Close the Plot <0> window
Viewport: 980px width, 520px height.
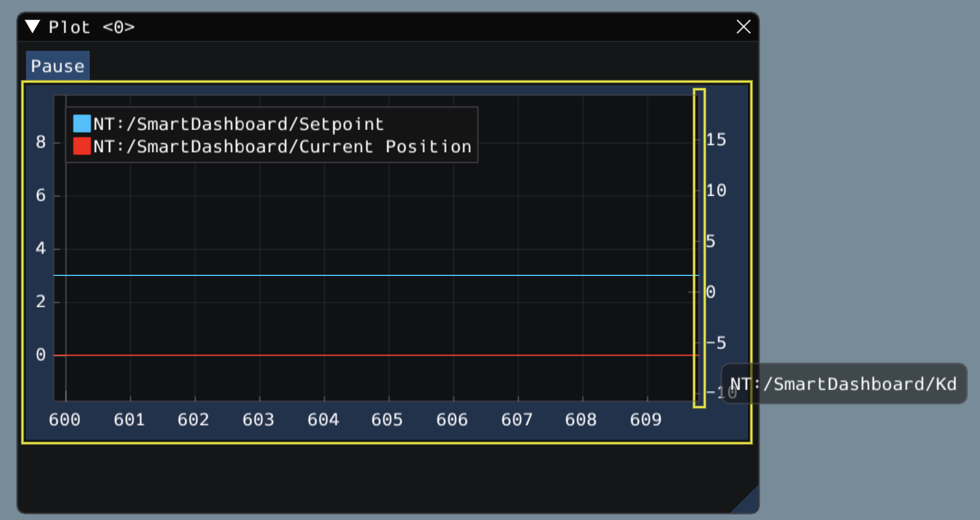[743, 27]
